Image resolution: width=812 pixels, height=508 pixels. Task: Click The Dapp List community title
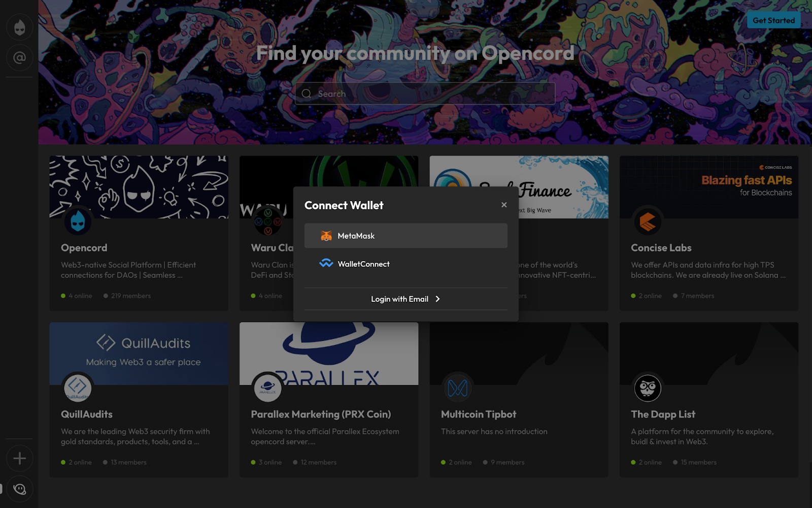(663, 415)
